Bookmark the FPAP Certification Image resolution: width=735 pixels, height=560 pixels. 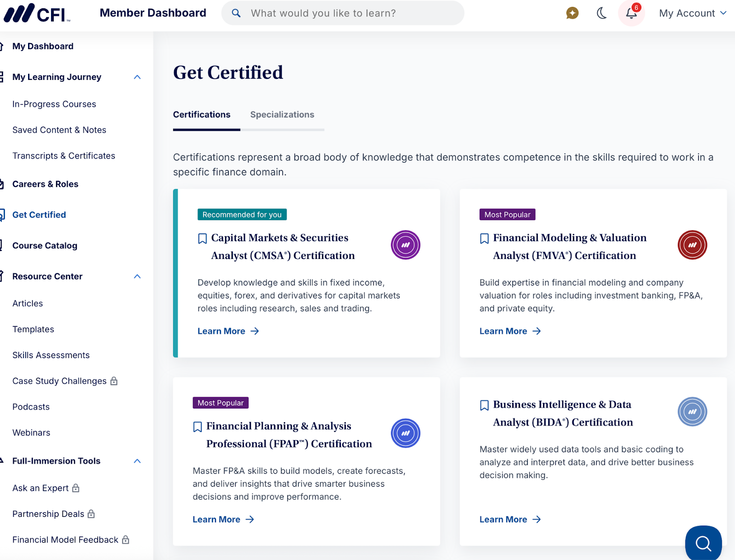pos(198,427)
